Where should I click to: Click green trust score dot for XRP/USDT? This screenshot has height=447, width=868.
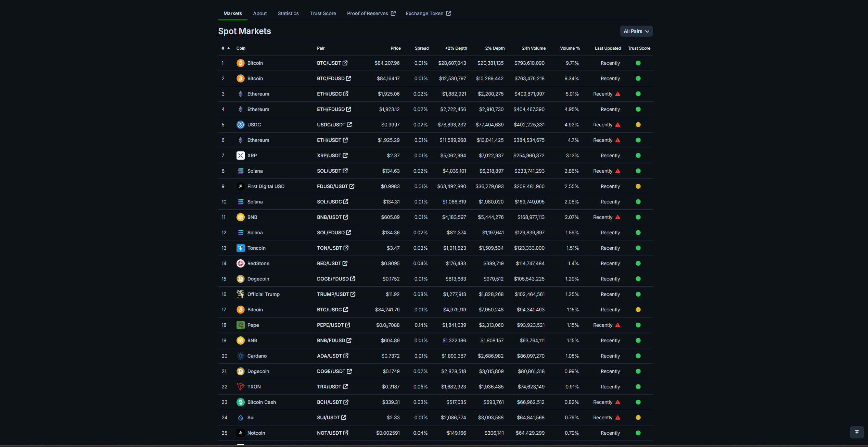(x=638, y=156)
